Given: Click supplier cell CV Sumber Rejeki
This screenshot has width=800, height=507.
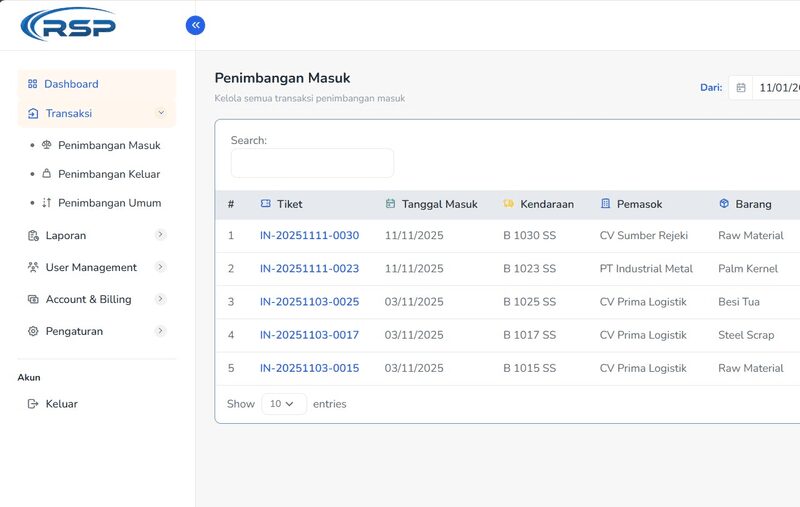Looking at the screenshot, I should coord(643,236).
